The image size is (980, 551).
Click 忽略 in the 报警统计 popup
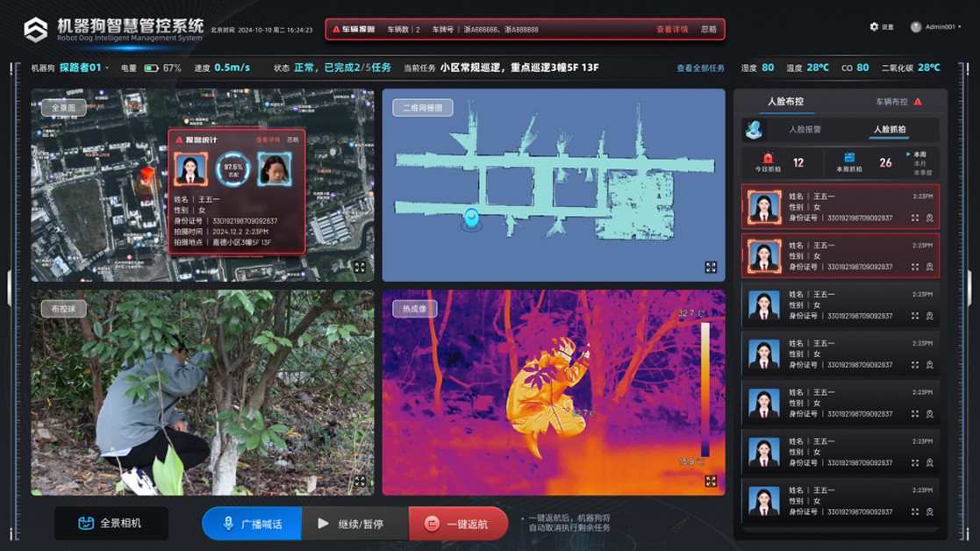point(292,140)
